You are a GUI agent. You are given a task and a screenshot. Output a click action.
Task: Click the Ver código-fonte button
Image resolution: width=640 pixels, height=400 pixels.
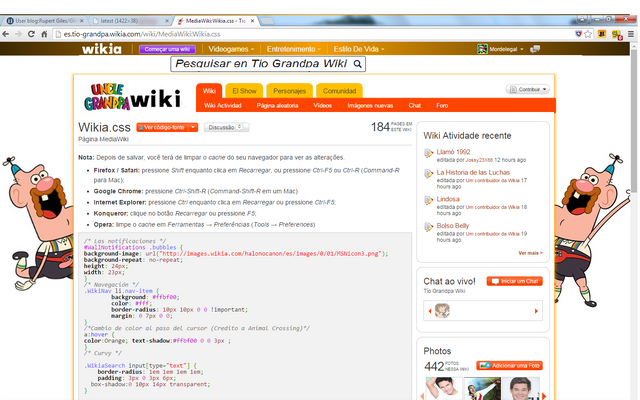tap(163, 127)
